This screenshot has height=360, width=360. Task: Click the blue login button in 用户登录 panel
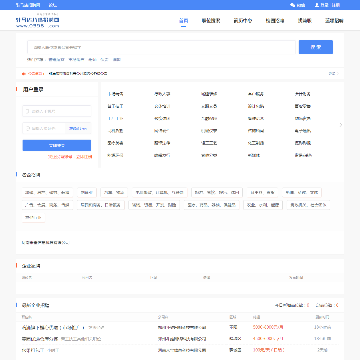coord(57,145)
